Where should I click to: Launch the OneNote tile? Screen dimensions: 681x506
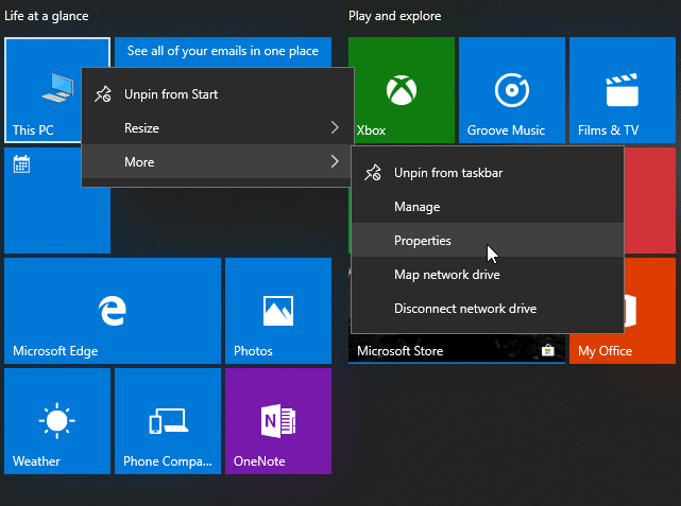coord(278,421)
